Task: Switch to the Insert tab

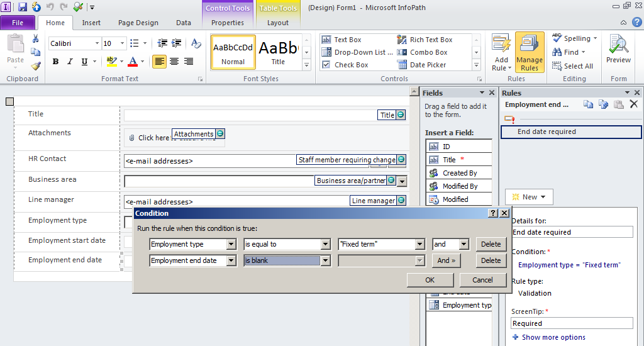Action: (91, 23)
